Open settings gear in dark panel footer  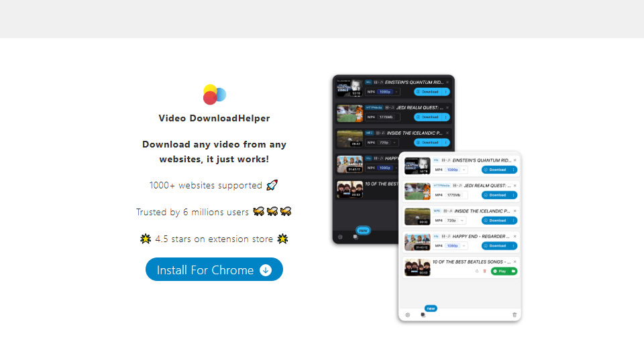(x=340, y=237)
